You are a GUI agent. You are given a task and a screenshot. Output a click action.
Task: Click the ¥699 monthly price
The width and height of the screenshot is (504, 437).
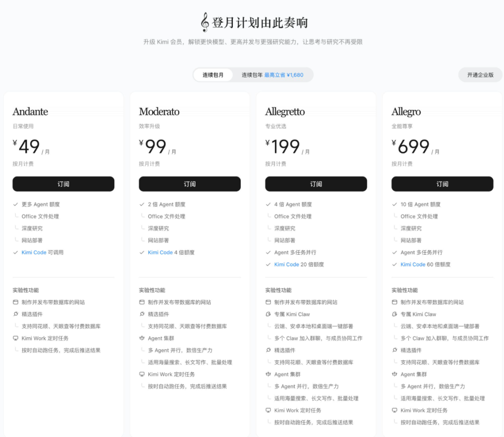click(415, 146)
